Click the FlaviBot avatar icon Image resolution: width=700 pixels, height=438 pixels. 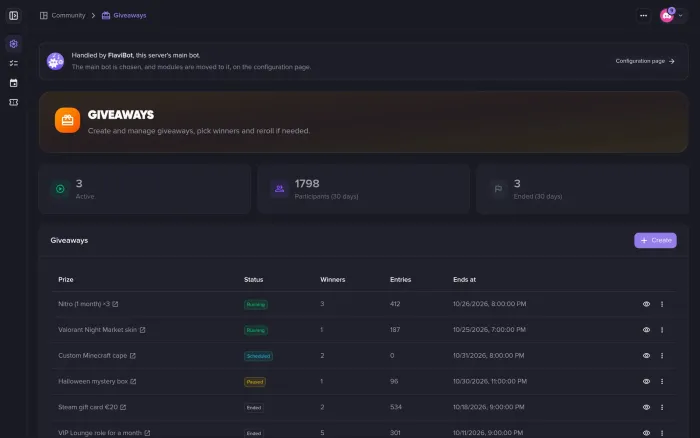pyautogui.click(x=55, y=61)
